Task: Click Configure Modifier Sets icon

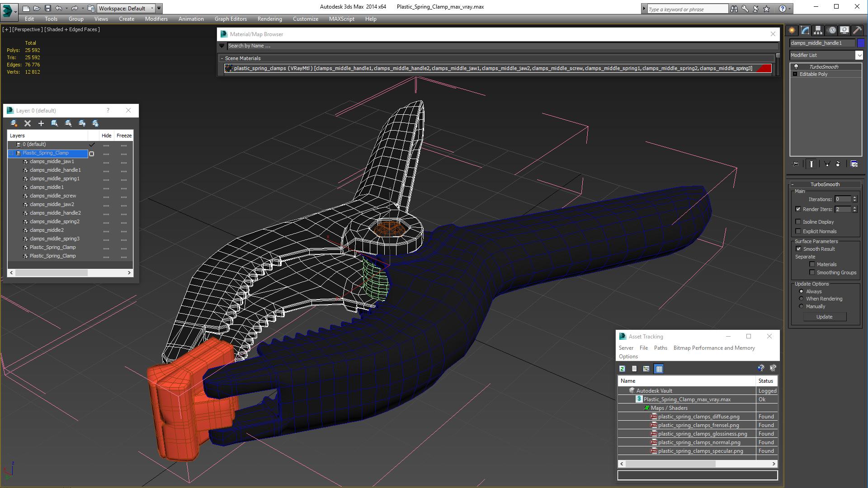Action: click(x=854, y=164)
